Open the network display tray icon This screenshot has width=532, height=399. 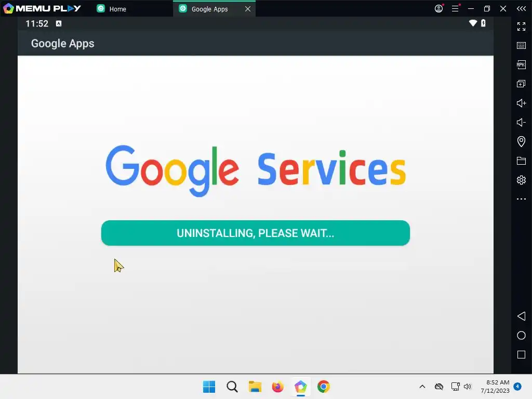point(455,387)
